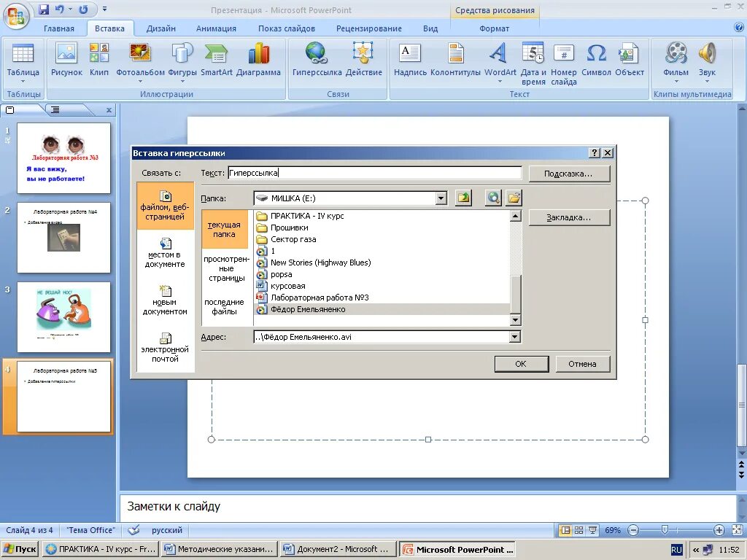
Task: Show просмотренные страницы list
Action: pyautogui.click(x=227, y=268)
